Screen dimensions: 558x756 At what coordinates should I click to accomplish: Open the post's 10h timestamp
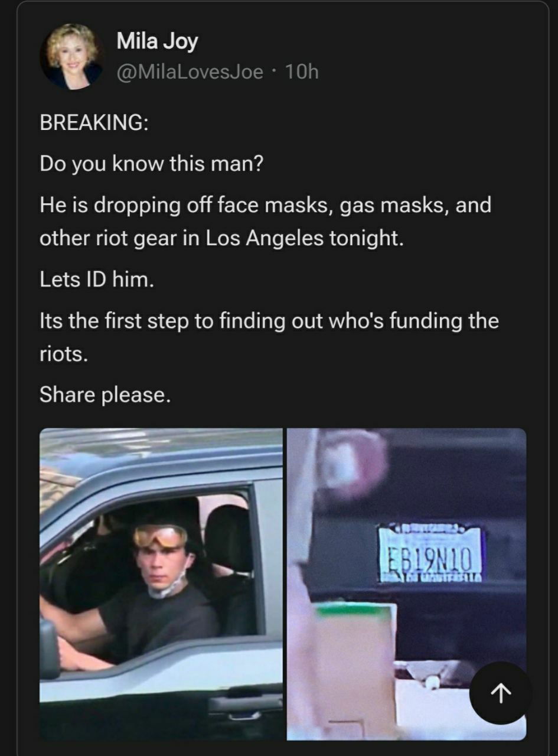(302, 71)
